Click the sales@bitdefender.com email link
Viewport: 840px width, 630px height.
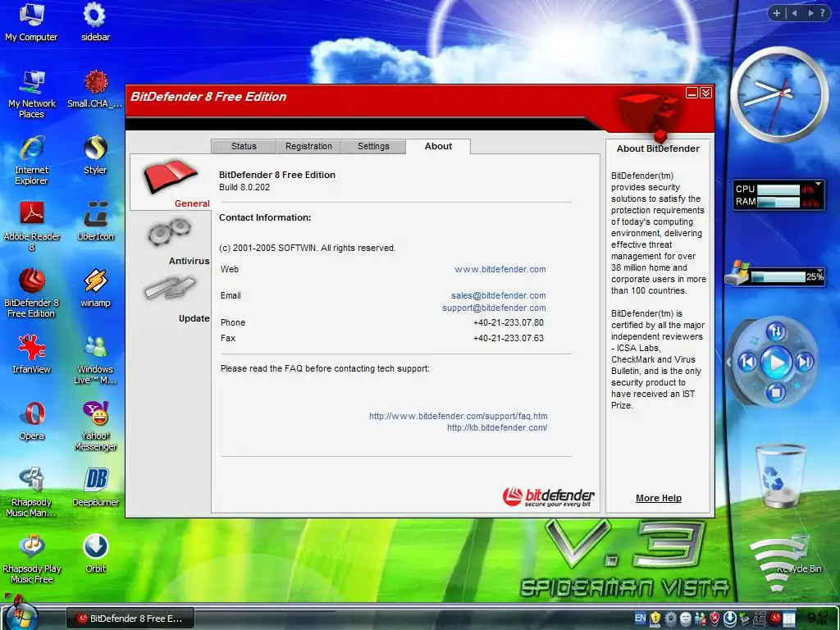(498, 295)
